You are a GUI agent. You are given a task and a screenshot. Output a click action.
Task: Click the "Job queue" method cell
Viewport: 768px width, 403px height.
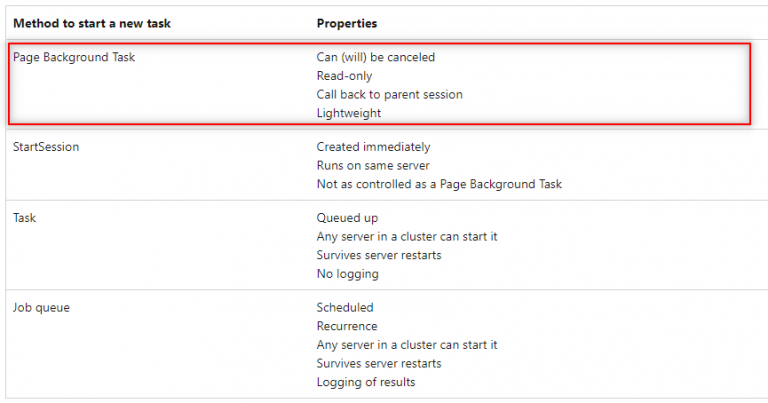pos(41,307)
